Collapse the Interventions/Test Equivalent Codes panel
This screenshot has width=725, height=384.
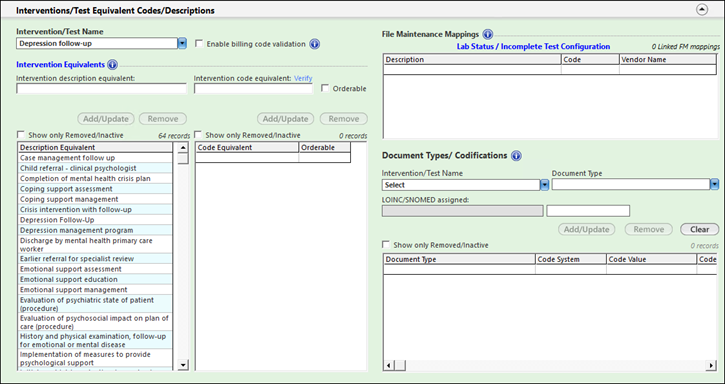click(702, 10)
